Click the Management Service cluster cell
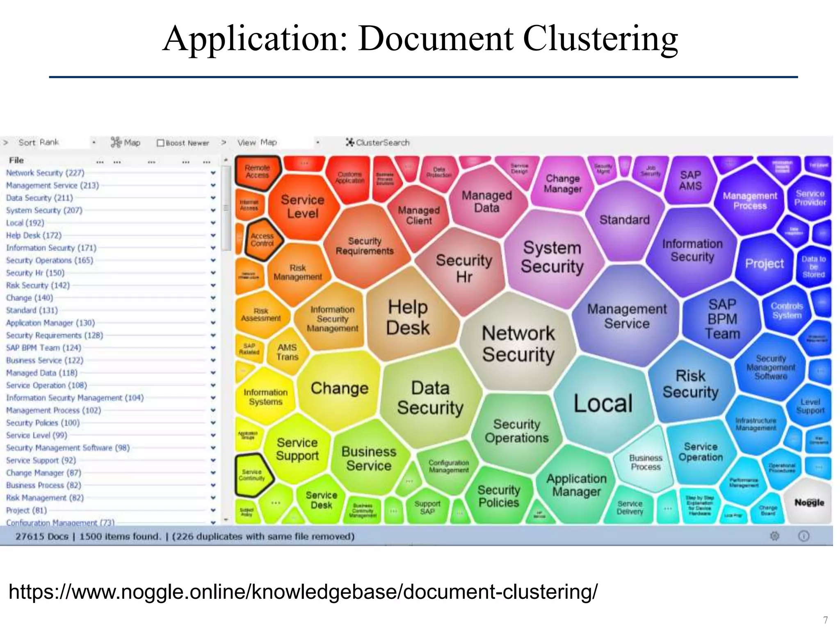Screen dimensions: 840x630 pos(627,316)
